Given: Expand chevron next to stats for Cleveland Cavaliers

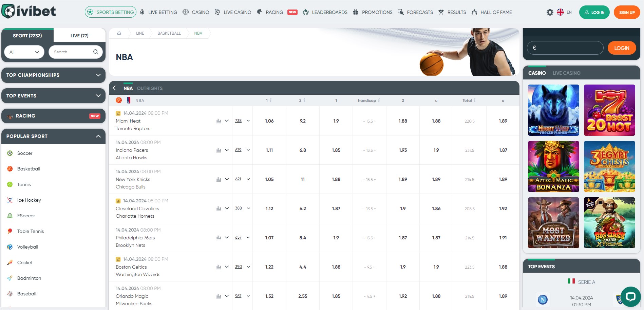Looking at the screenshot, I should point(227,208).
